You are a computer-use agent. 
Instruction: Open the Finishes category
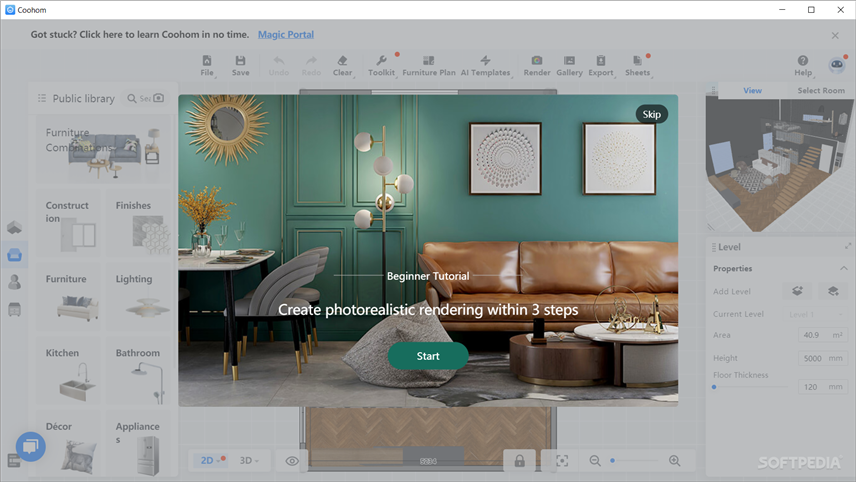[x=139, y=223]
